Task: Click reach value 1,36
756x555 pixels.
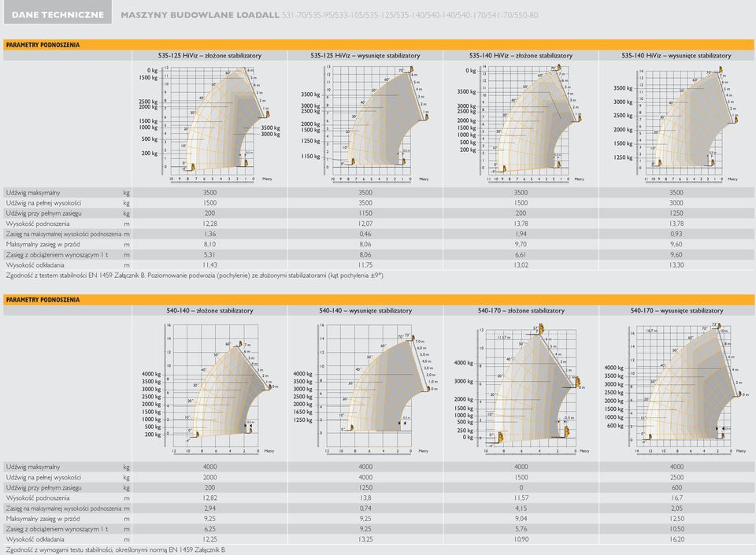Action: click(x=209, y=234)
